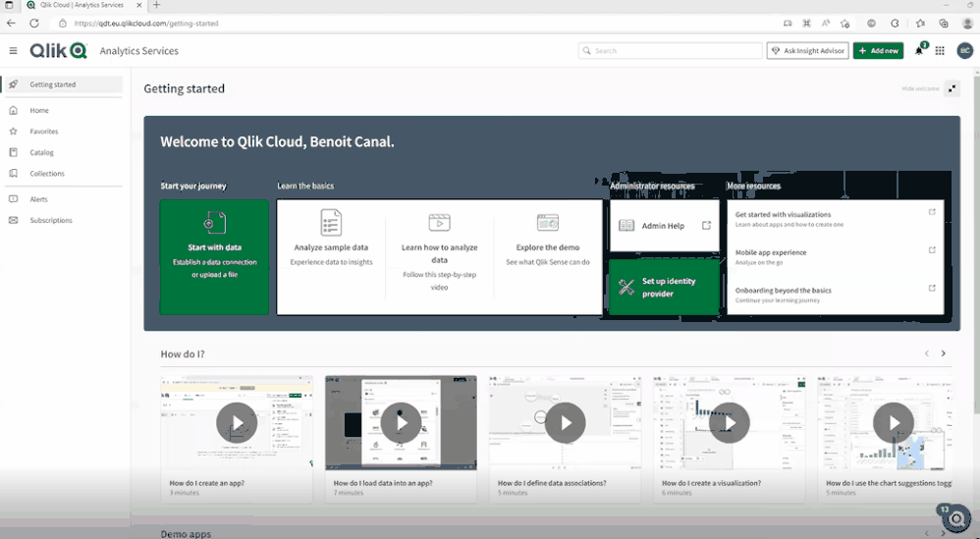Click the Qlik logo
This screenshot has height=539, width=980.
click(58, 51)
